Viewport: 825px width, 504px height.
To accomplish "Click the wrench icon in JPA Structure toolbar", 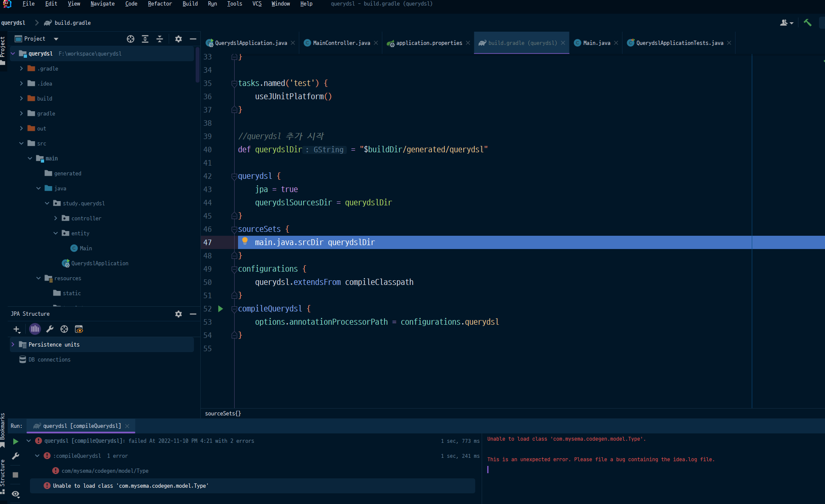I will point(50,329).
